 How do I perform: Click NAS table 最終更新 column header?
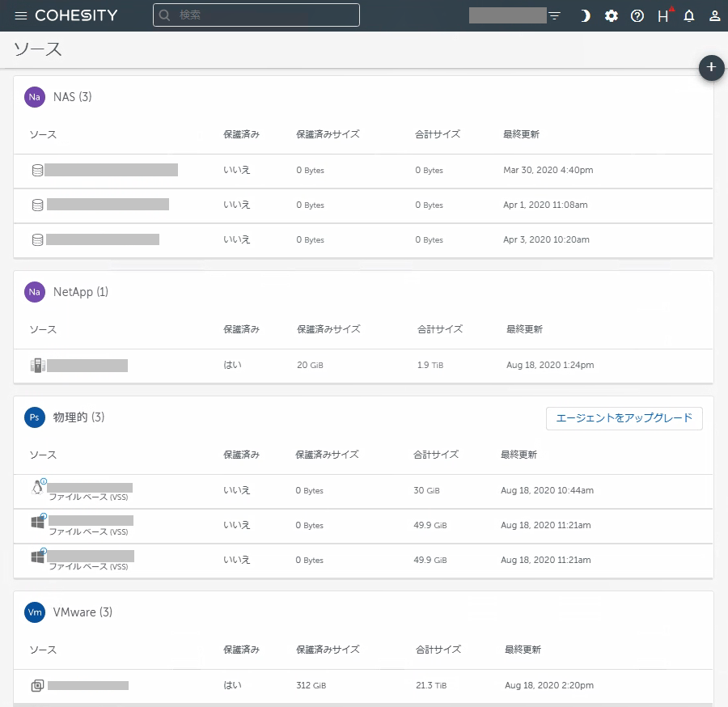coord(522,134)
